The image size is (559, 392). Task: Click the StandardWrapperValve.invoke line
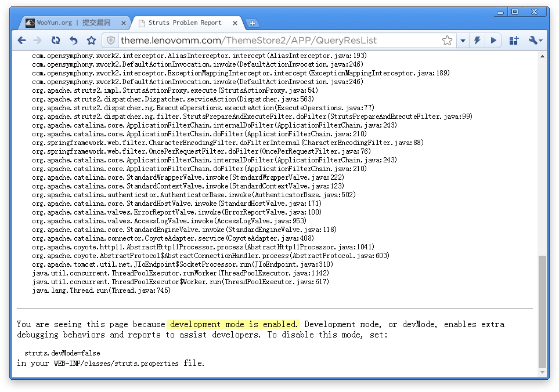click(188, 177)
